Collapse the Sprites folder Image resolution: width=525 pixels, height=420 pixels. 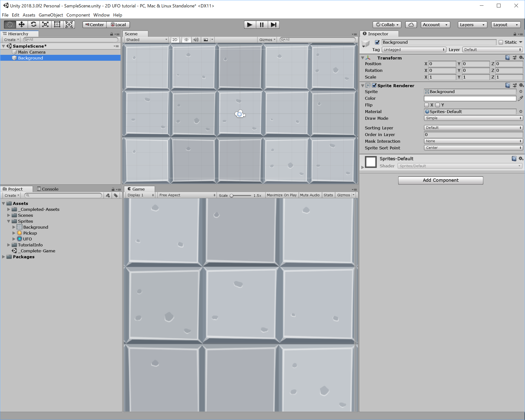point(9,221)
